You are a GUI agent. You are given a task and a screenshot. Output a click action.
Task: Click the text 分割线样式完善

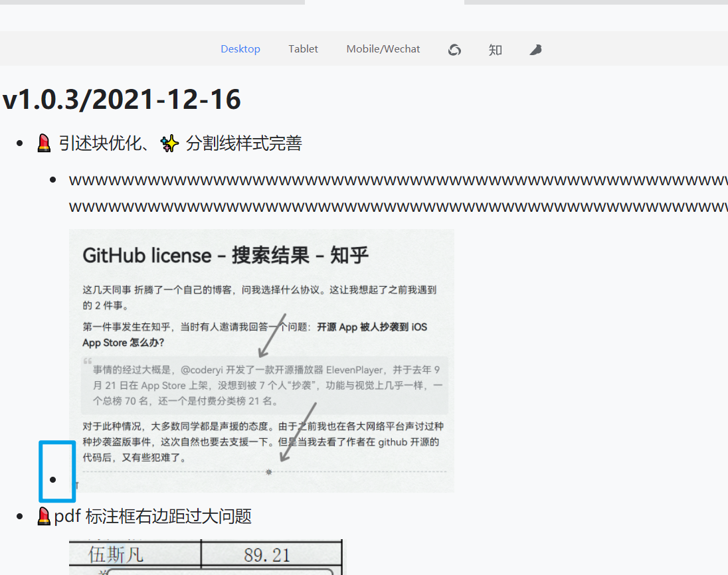(x=244, y=143)
